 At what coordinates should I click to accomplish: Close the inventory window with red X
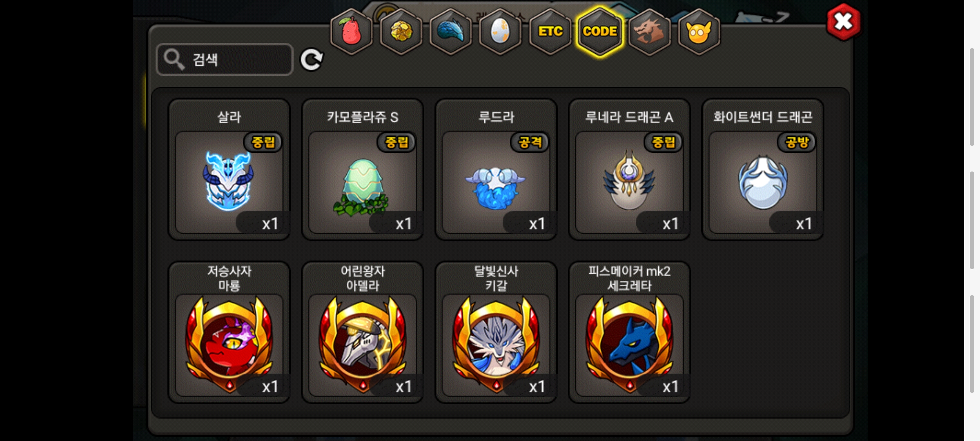[843, 22]
